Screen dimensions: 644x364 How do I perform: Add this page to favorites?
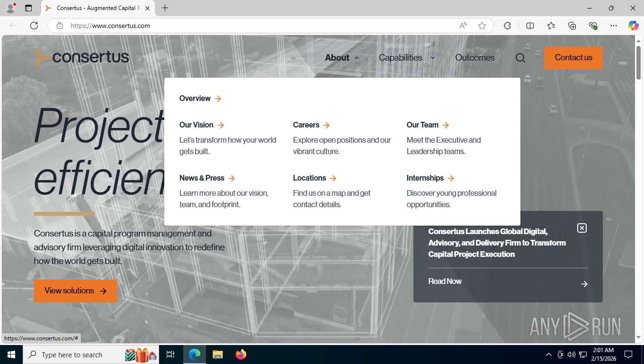pyautogui.click(x=482, y=26)
